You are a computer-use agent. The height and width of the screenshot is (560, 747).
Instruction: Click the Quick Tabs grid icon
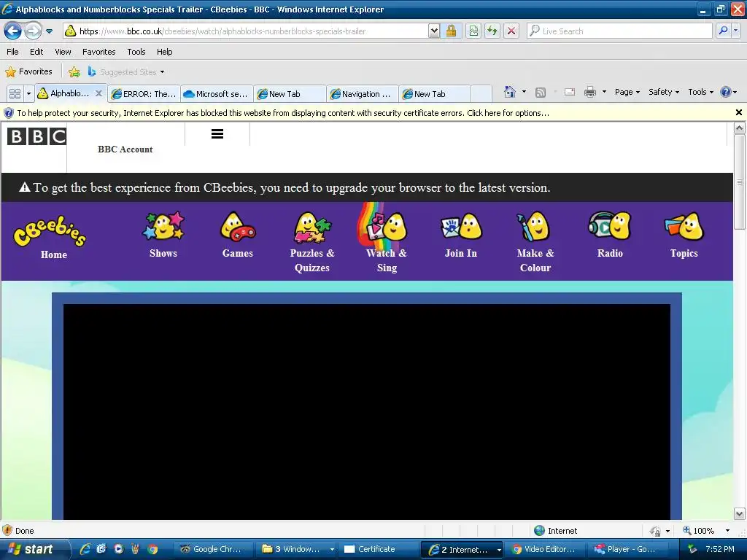tap(15, 94)
